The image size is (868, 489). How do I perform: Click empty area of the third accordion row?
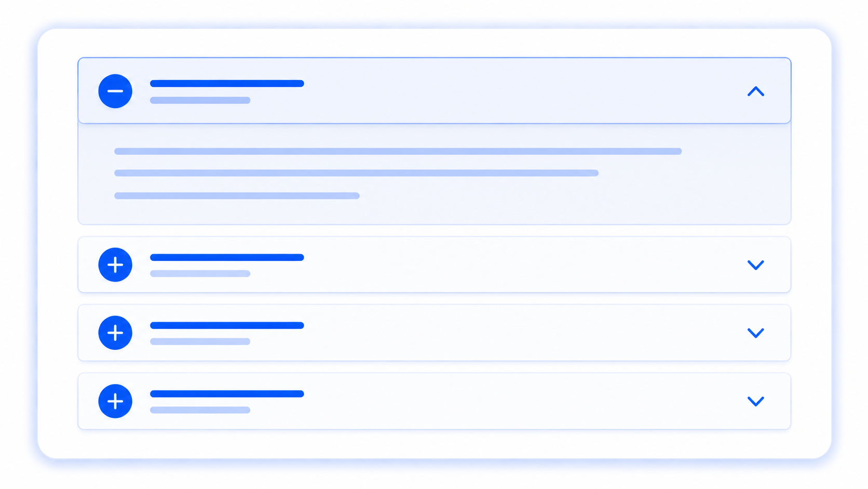pyautogui.click(x=519, y=333)
